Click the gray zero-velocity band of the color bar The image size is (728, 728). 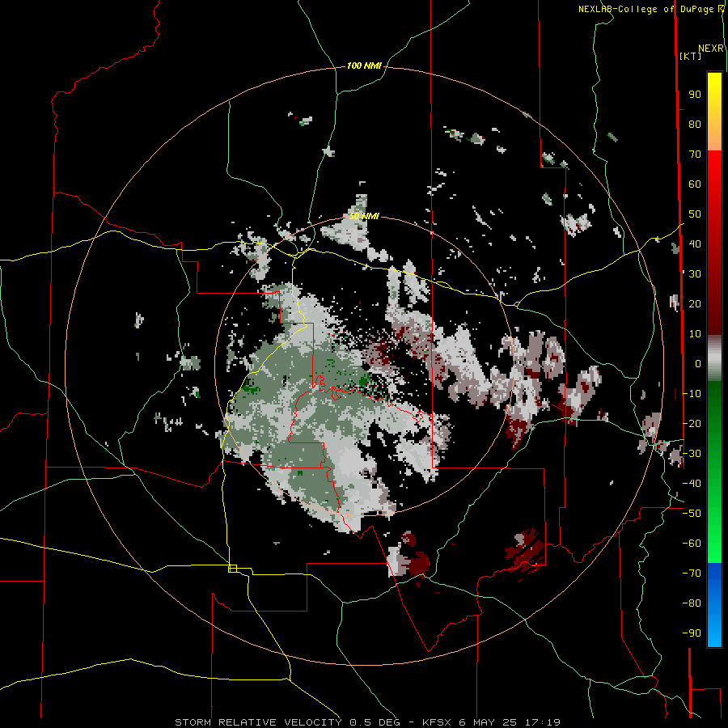[x=714, y=358]
